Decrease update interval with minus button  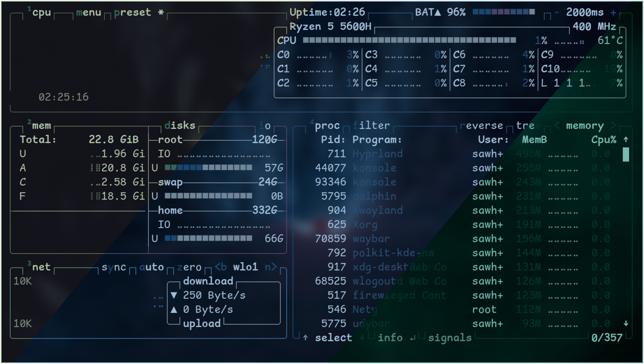556,13
